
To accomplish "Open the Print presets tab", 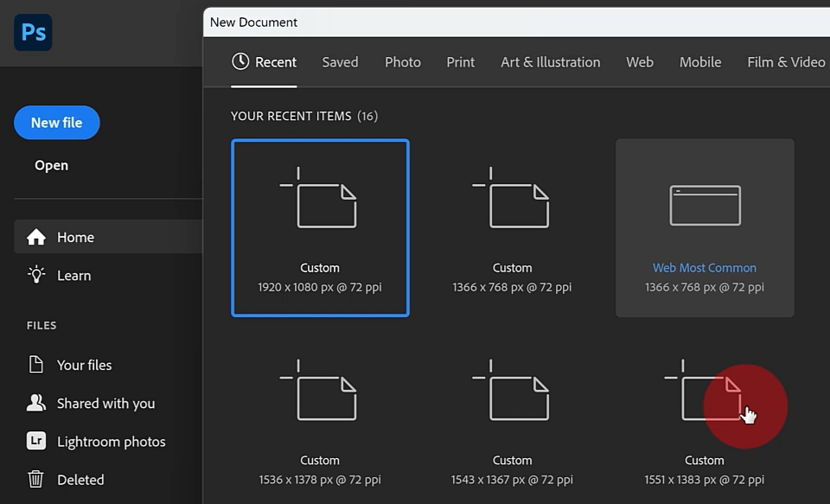I will coord(461,62).
